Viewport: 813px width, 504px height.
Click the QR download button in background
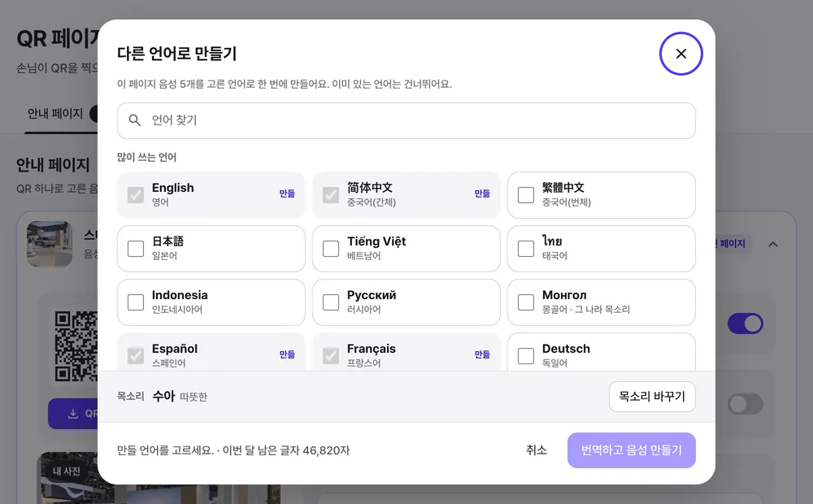[x=73, y=413]
